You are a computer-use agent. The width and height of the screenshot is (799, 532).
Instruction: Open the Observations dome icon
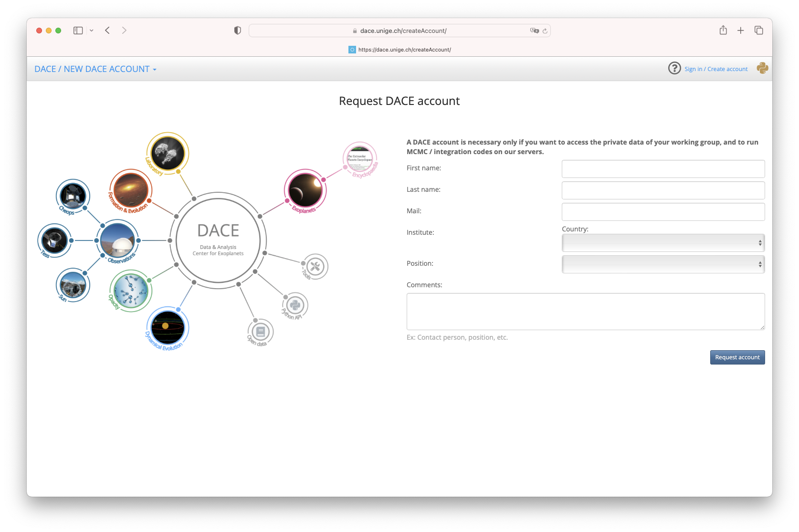117,240
